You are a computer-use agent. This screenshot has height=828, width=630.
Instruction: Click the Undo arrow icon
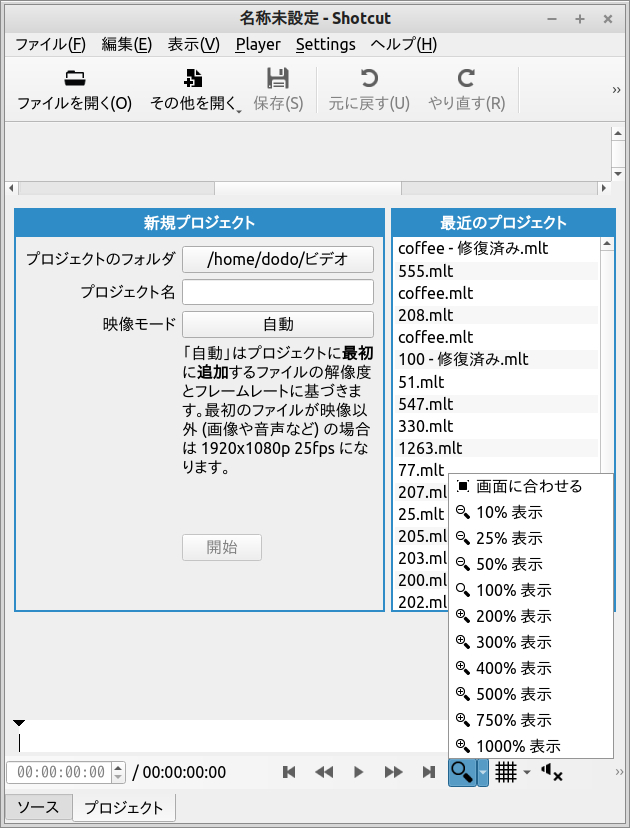click(x=369, y=78)
